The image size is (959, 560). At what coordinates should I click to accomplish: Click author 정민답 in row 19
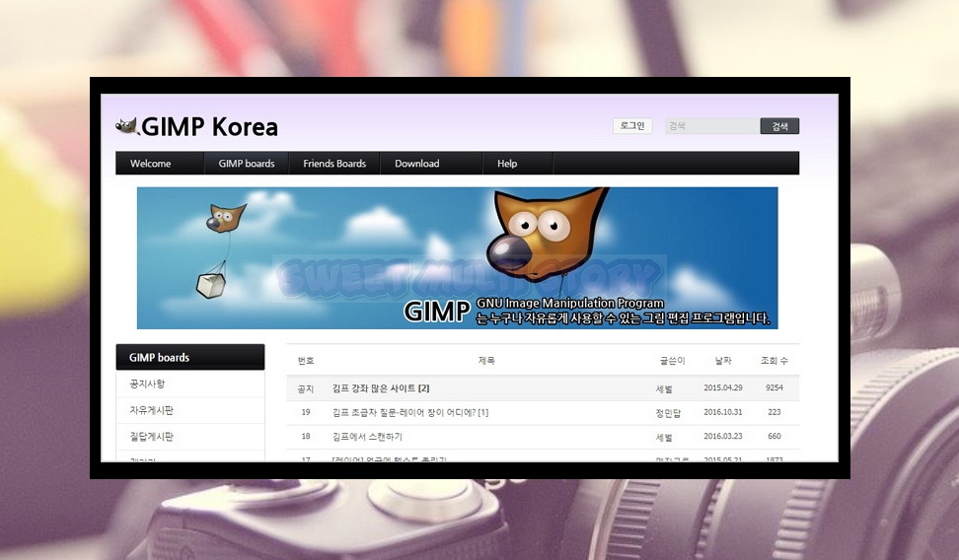(x=668, y=413)
